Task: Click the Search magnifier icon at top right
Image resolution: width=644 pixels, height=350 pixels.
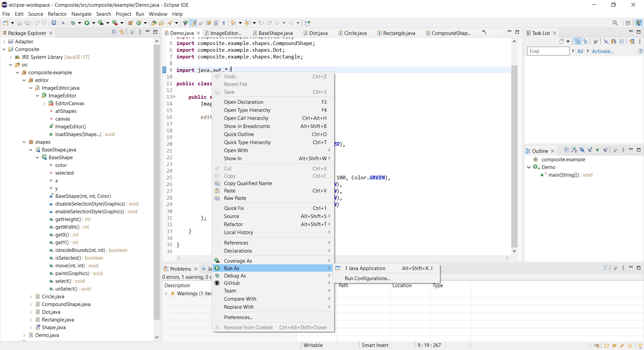Action: 615,23
